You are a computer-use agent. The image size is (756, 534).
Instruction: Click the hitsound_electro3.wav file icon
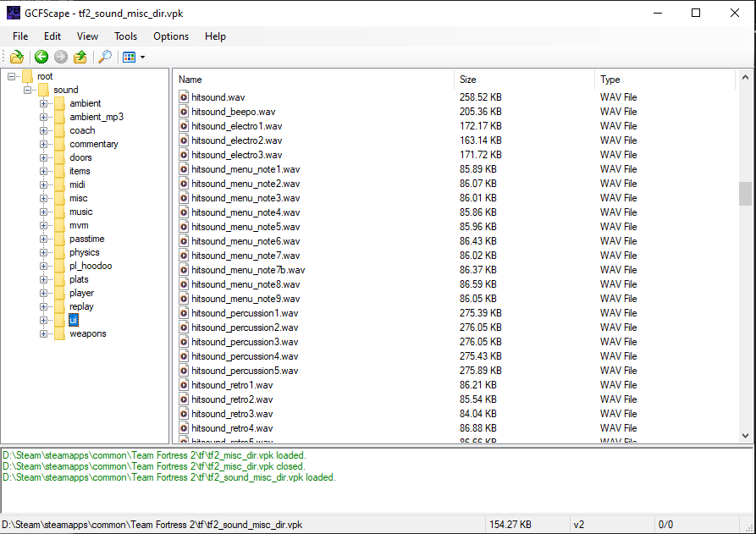click(184, 155)
